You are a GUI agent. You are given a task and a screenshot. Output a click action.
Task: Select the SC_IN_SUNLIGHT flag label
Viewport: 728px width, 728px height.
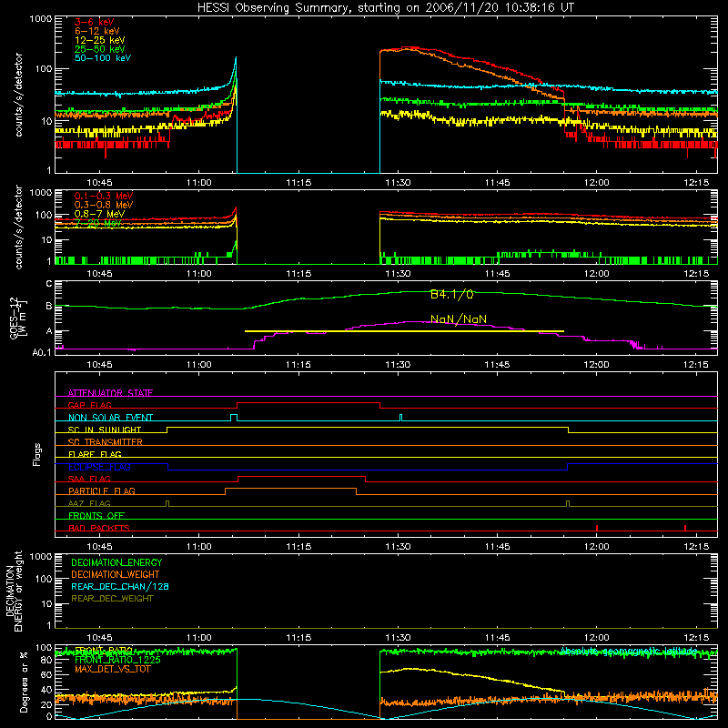(x=105, y=430)
